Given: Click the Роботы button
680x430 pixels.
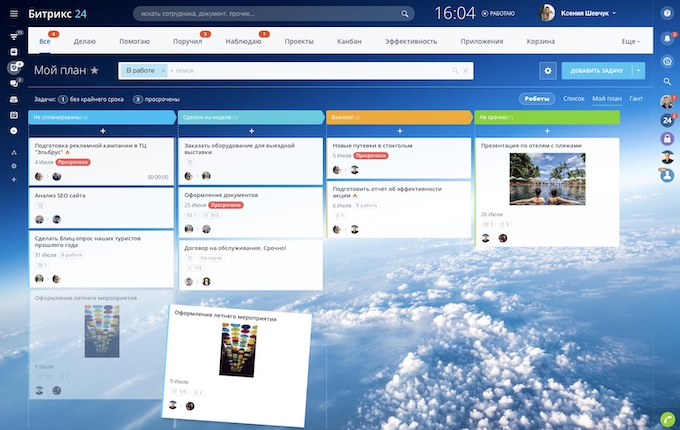Looking at the screenshot, I should [x=537, y=99].
